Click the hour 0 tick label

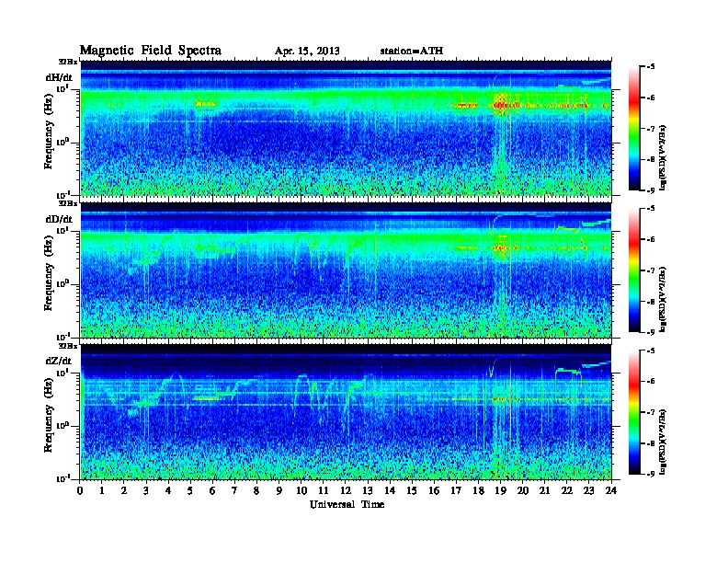click(80, 490)
